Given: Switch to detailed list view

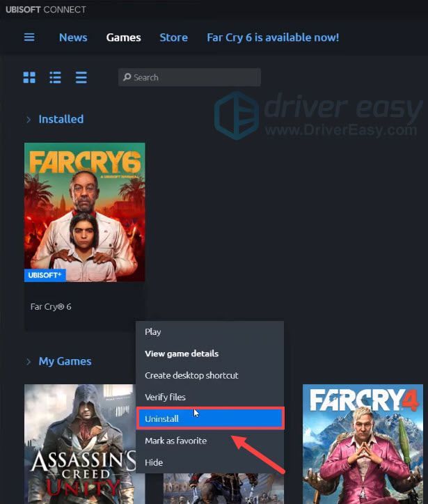Looking at the screenshot, I should (55, 77).
